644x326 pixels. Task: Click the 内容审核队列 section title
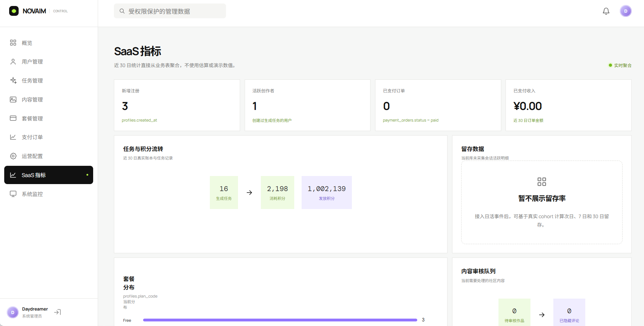click(478, 271)
